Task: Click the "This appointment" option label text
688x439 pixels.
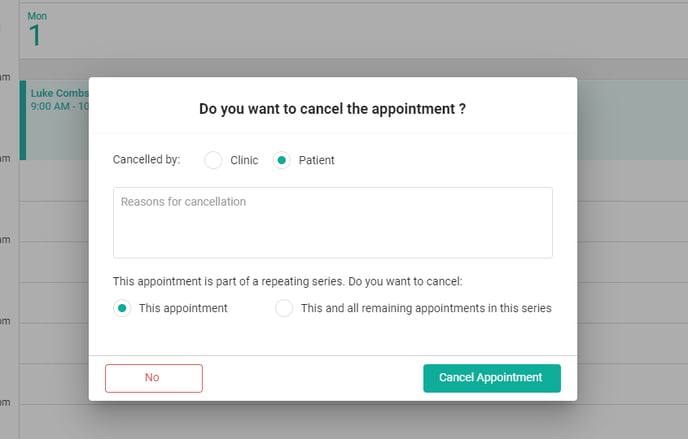Action: 183,308
